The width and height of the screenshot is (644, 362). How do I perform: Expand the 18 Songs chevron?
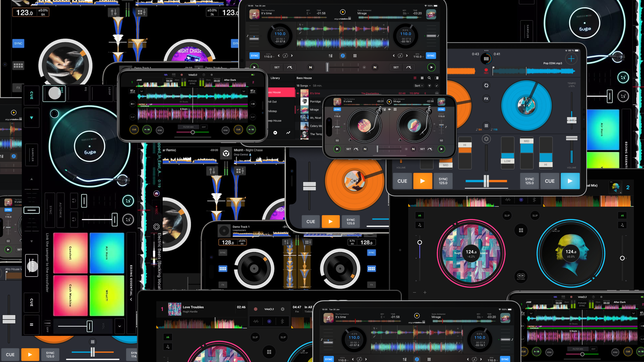pyautogui.click(x=310, y=85)
